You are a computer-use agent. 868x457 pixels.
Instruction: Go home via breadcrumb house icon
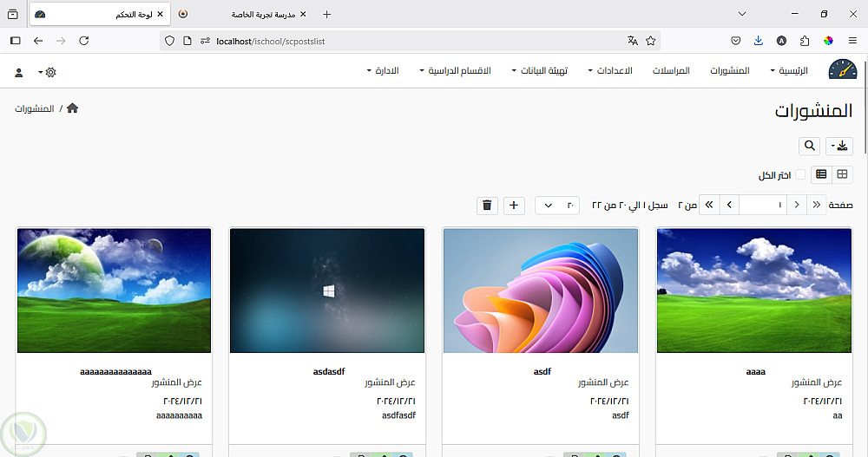(73, 108)
